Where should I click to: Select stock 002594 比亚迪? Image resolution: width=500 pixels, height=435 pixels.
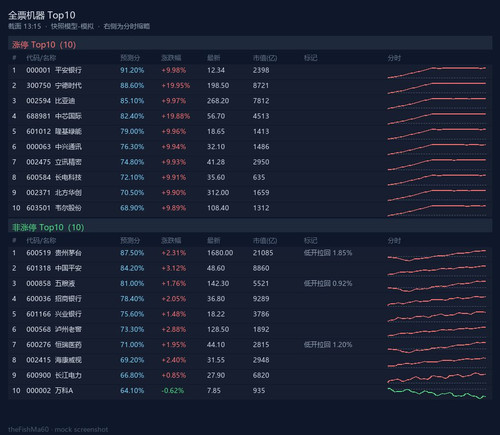(x=50, y=101)
